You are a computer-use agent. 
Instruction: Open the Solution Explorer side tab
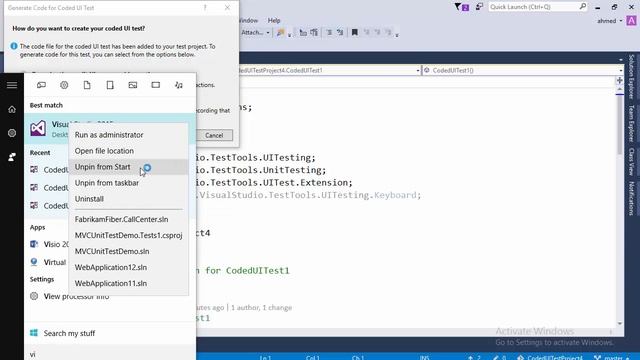631,76
